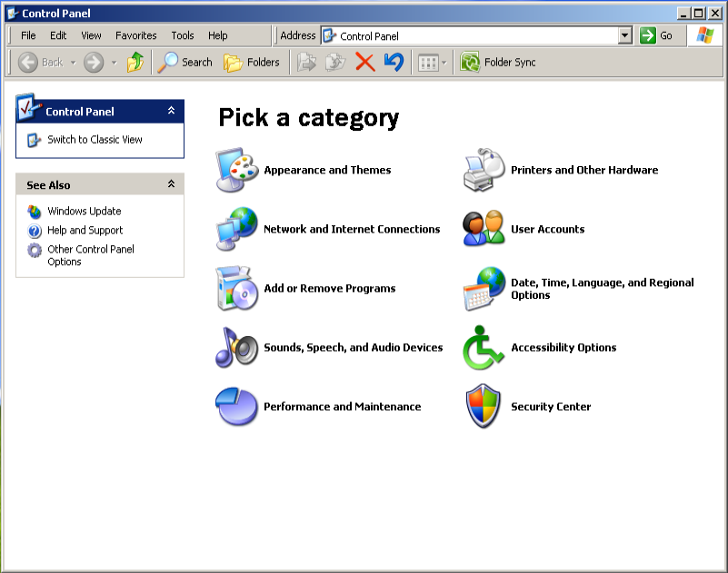
Task: Open the Security Center text link
Action: 551,407
